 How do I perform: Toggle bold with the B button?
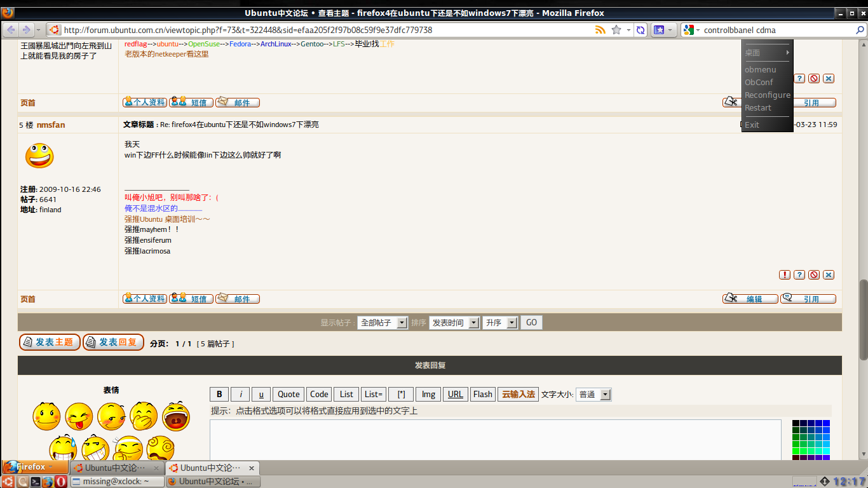click(x=219, y=394)
